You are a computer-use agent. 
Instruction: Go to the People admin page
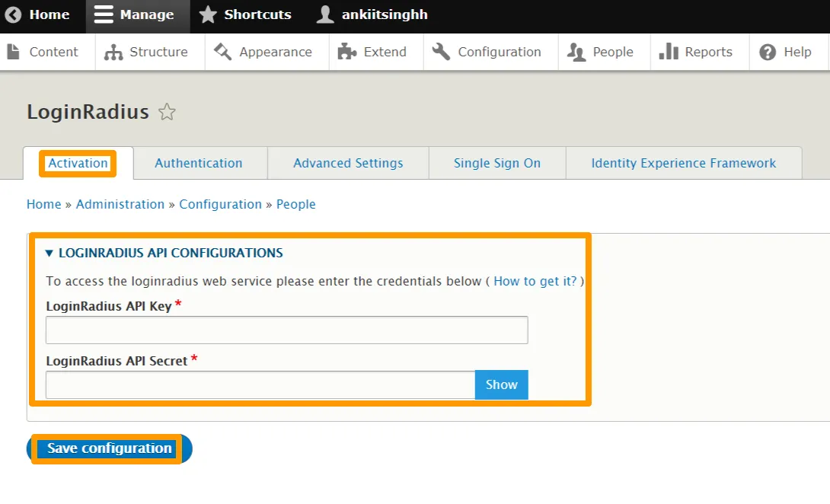(x=602, y=52)
